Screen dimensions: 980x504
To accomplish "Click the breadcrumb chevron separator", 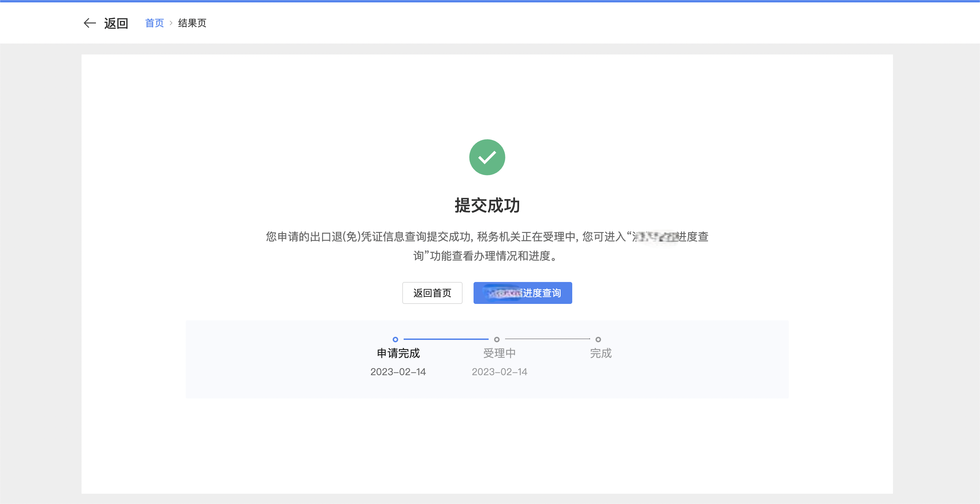I will point(171,23).
